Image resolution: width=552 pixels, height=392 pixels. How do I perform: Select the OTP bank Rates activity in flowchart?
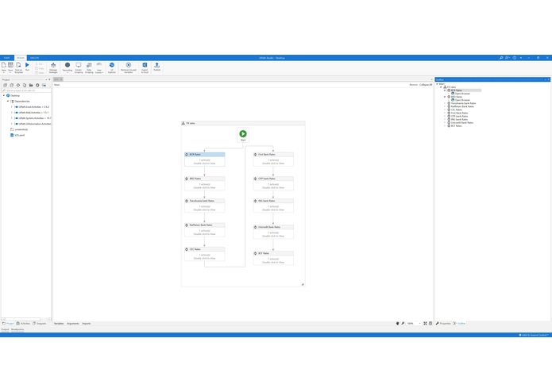pyautogui.click(x=273, y=183)
